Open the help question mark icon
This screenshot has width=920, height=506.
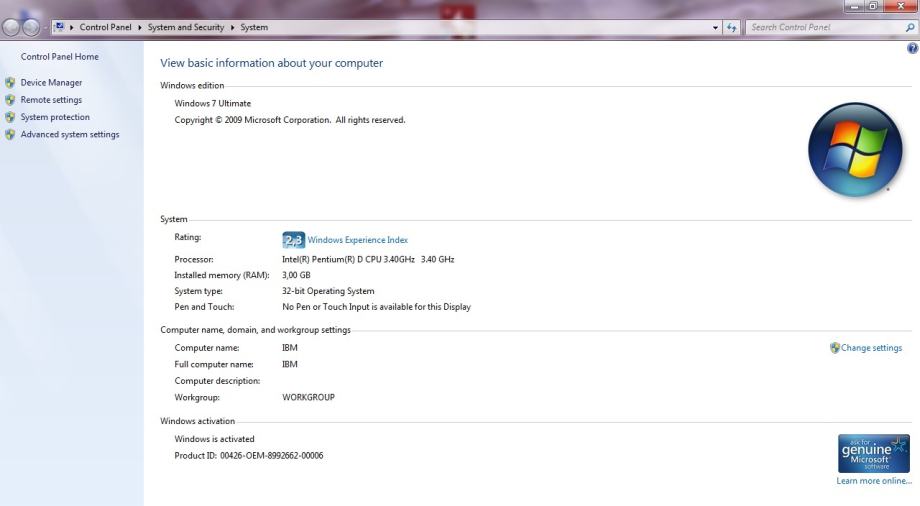912,49
